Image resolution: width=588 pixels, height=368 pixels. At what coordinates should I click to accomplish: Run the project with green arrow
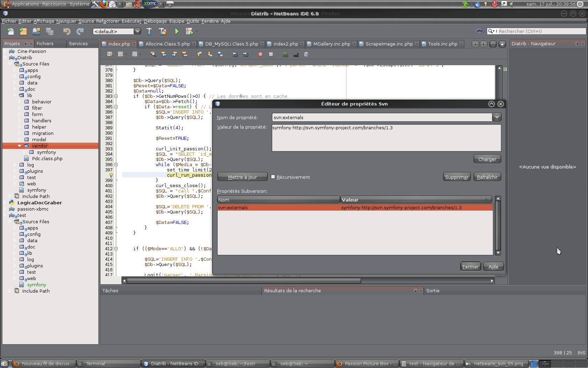pos(176,32)
